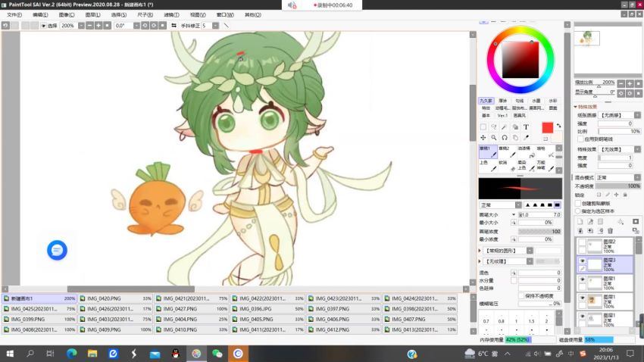This screenshot has height=362, width=644.
Task: Open the 无纹理 texture dropdown
Action: (x=508, y=261)
